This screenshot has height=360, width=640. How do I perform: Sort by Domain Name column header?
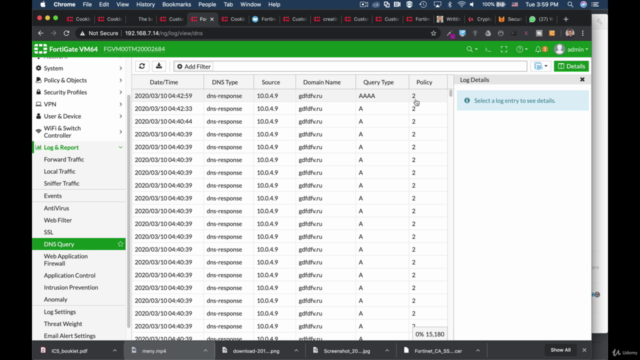325,82
